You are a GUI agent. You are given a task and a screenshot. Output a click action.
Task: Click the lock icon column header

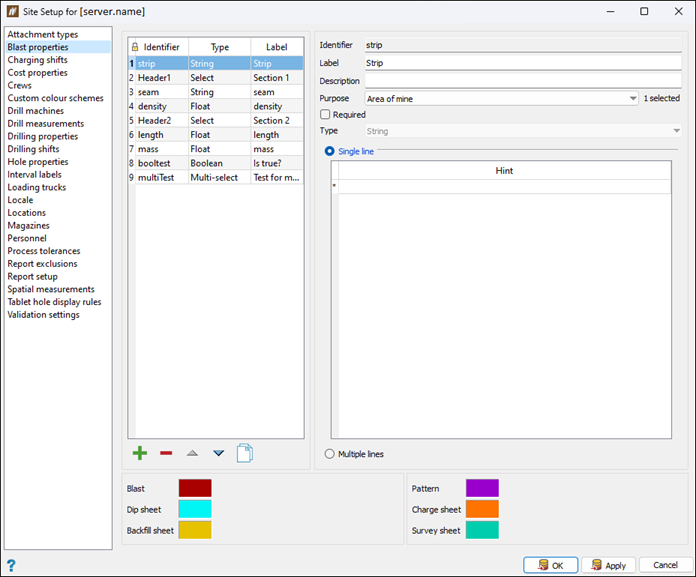tap(134, 47)
